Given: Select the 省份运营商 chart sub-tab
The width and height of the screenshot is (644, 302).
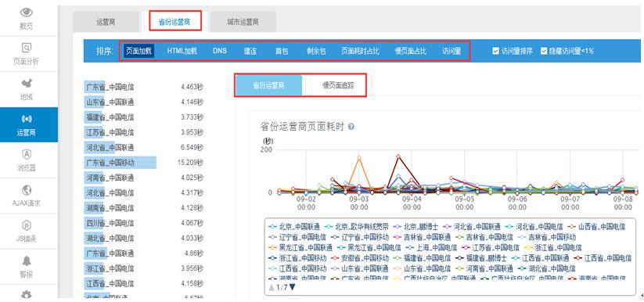Looking at the screenshot, I should [x=268, y=85].
